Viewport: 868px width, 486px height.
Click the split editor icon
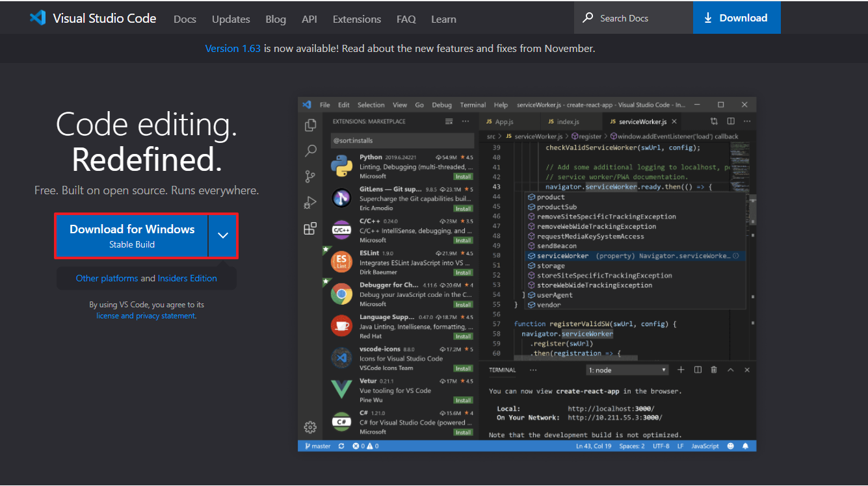tap(731, 122)
